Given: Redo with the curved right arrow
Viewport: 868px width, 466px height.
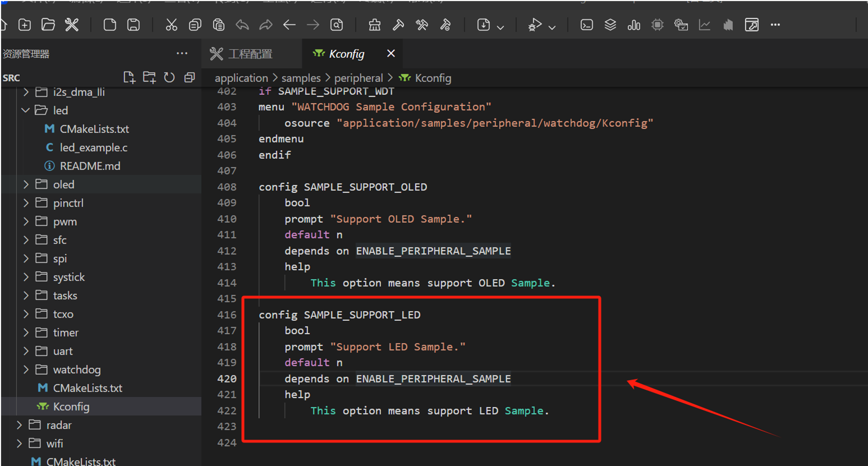Looking at the screenshot, I should pyautogui.click(x=266, y=25).
